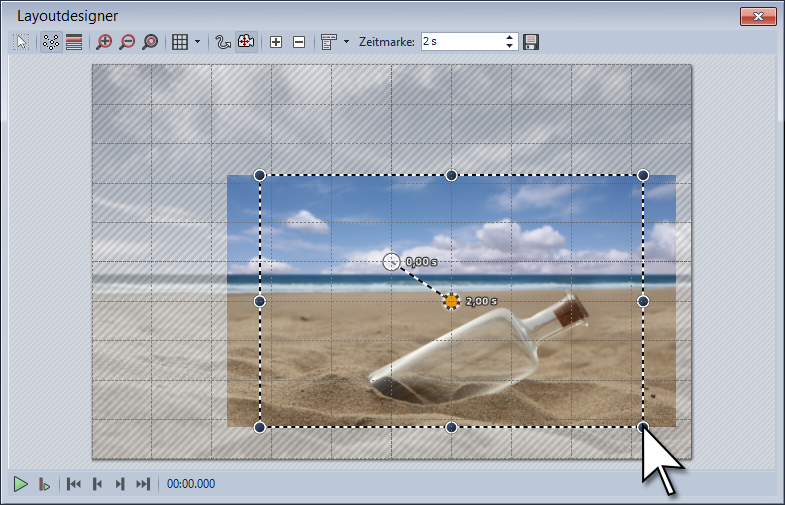Screen dimensions: 785x505
Task: Click the add keyframe plus icon
Action: click(276, 42)
